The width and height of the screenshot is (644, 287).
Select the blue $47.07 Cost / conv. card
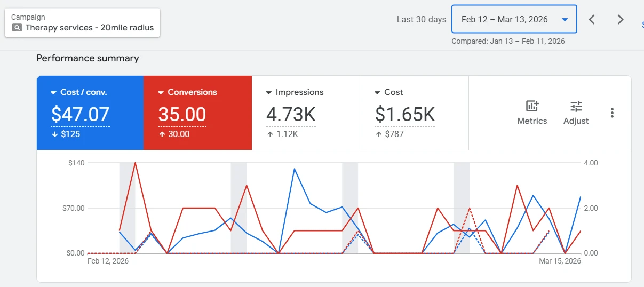click(90, 113)
